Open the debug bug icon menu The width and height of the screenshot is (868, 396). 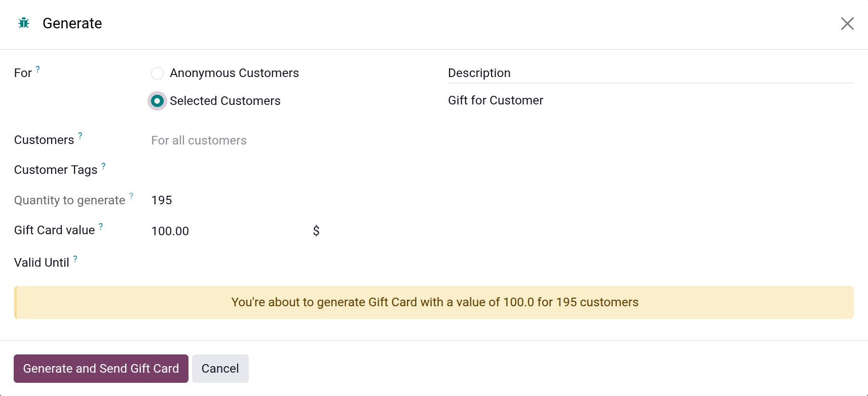(x=24, y=23)
